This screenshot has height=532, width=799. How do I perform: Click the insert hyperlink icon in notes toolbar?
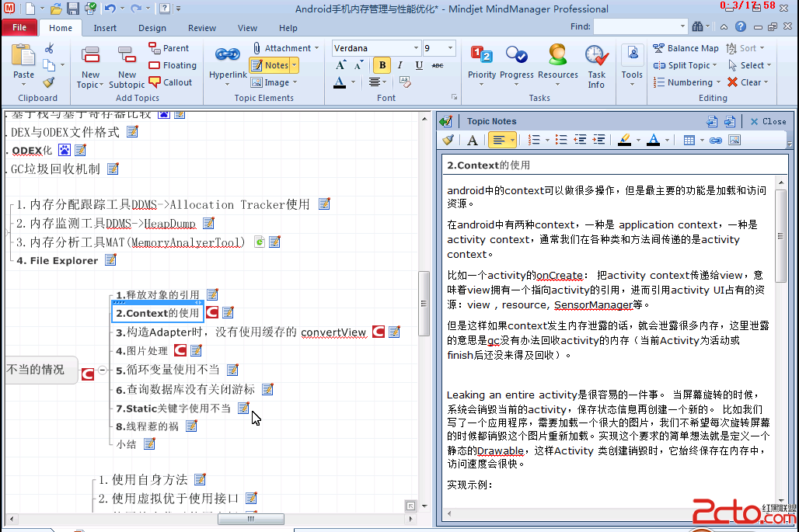click(x=715, y=140)
